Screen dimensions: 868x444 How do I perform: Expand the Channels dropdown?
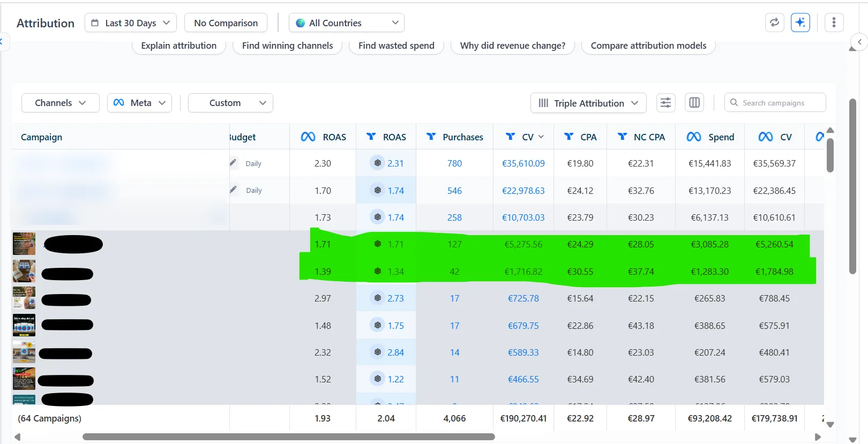[61, 103]
